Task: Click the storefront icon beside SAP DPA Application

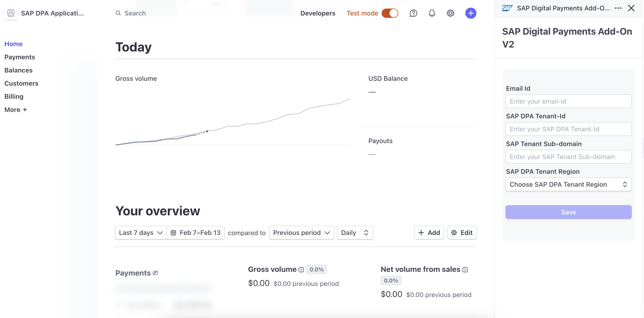Action: [10, 13]
